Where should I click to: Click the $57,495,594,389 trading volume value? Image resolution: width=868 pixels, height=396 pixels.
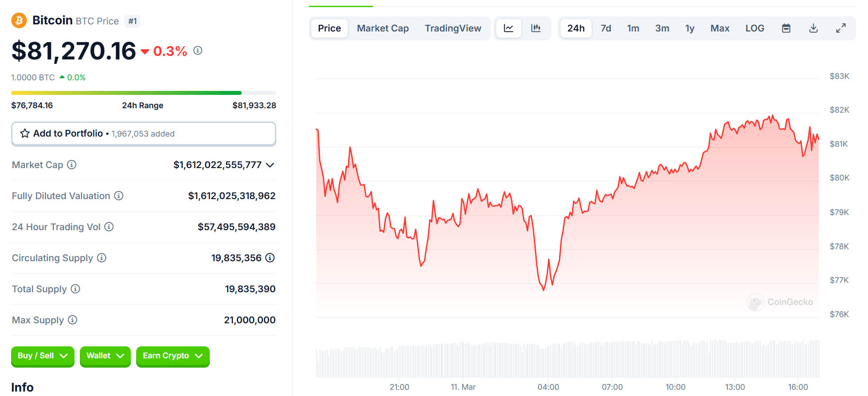click(x=236, y=227)
